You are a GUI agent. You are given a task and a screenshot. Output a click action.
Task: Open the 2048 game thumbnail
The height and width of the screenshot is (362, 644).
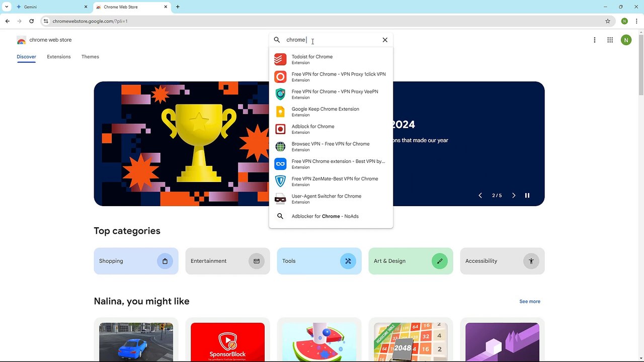tap(411, 342)
